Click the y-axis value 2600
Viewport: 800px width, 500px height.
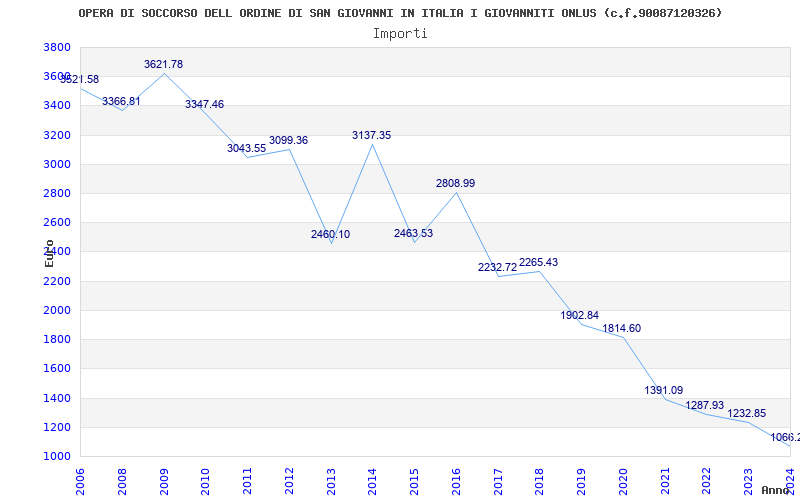point(57,222)
